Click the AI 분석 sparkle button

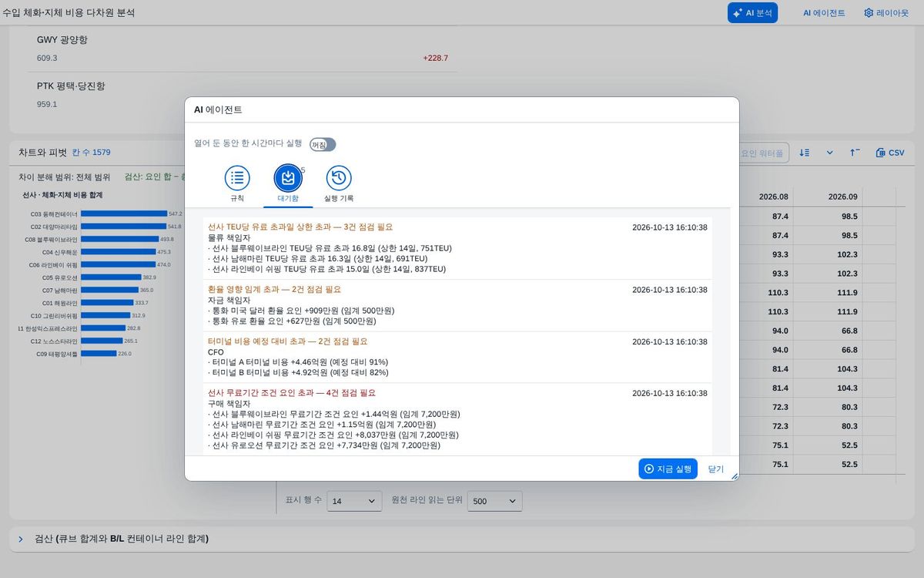(x=752, y=13)
